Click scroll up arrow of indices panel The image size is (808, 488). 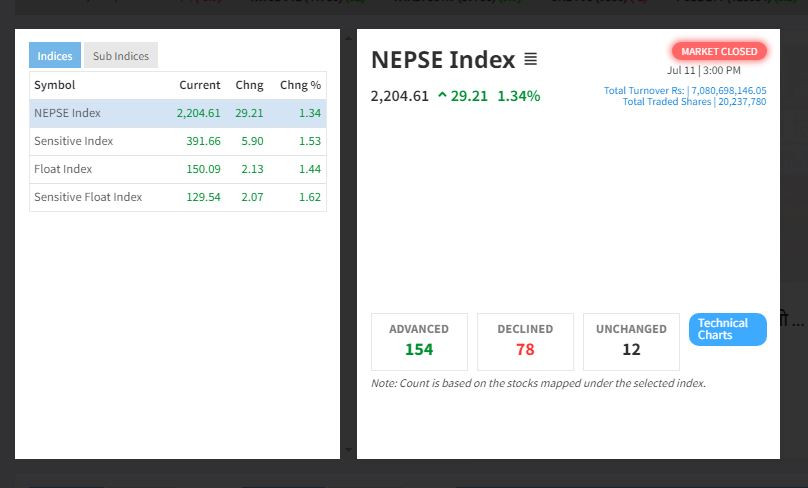(x=348, y=38)
